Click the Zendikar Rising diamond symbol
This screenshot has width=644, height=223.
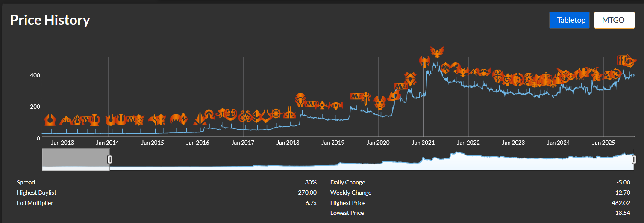(410, 79)
